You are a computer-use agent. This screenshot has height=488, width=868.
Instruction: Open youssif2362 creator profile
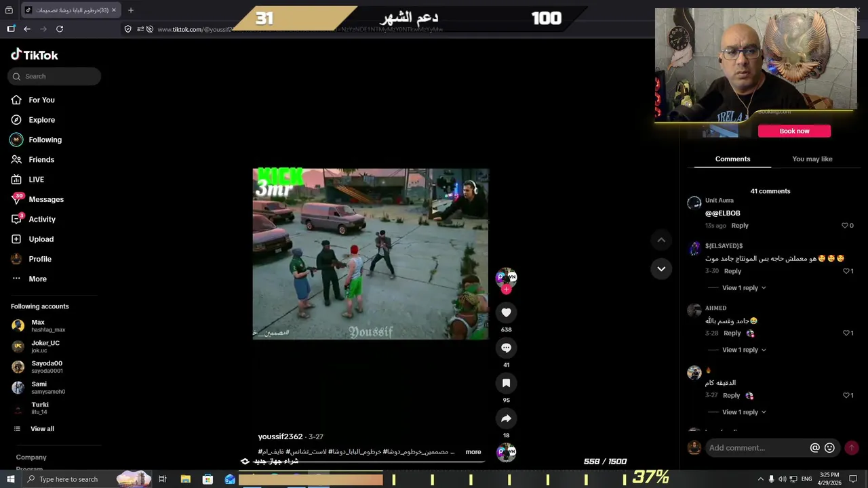click(x=280, y=436)
